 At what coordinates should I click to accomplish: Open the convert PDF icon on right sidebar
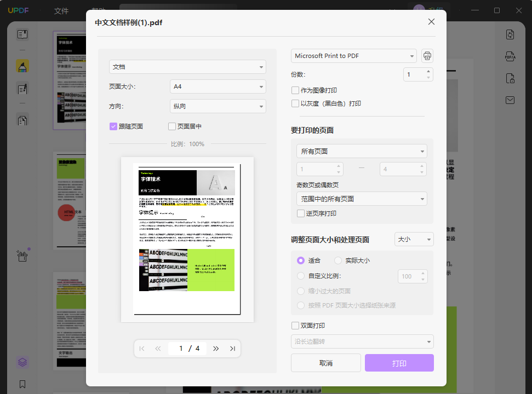510,34
